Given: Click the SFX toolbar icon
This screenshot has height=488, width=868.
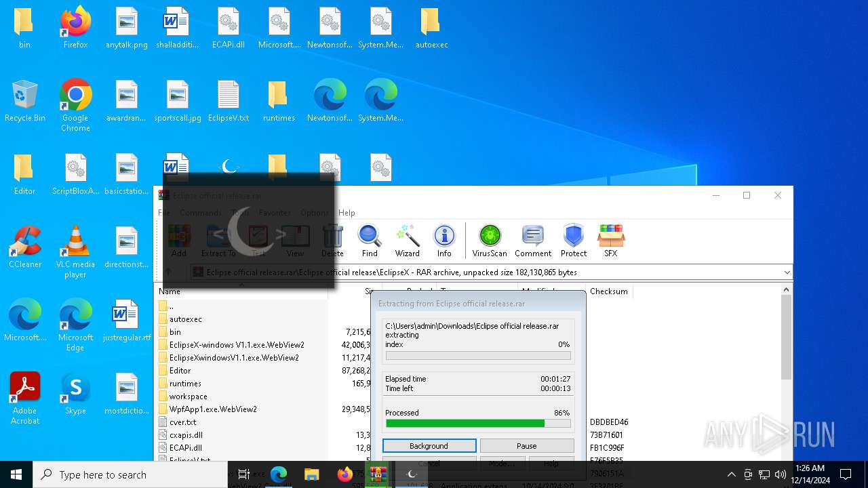Looking at the screenshot, I should 610,241.
